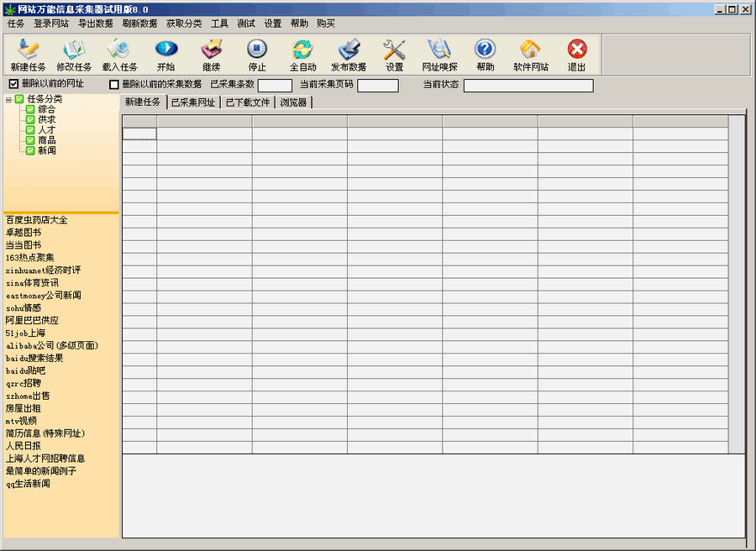Launch the 网址嗅探 tool
The width and height of the screenshot is (756, 551).
point(439,50)
